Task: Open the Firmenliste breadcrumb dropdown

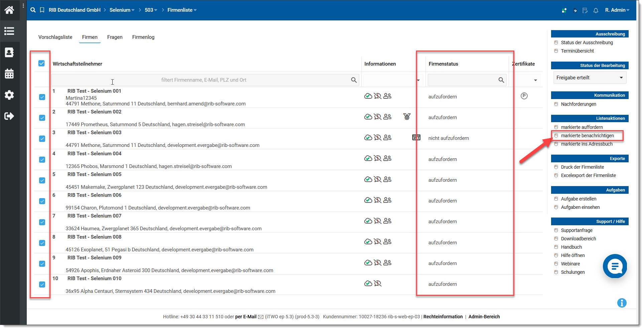Action: pos(182,10)
